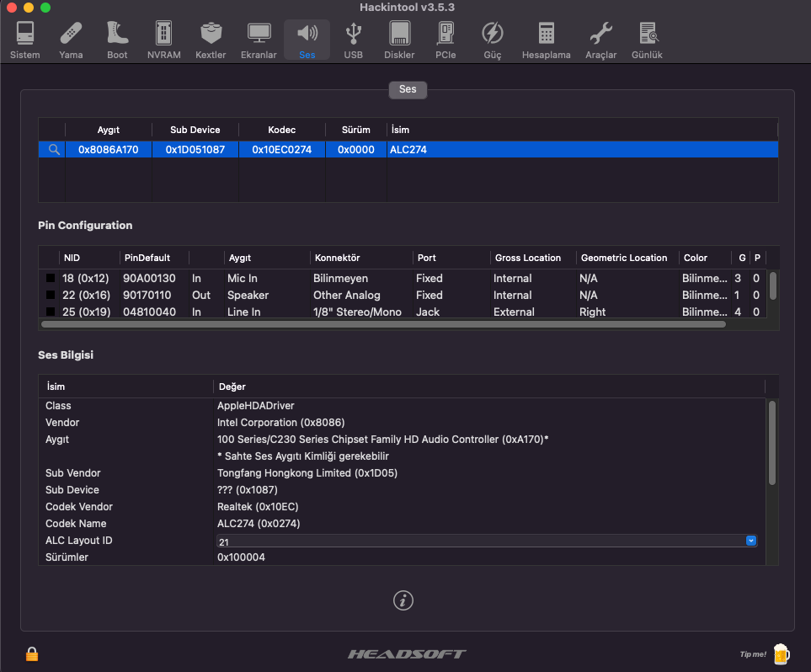The height and width of the screenshot is (672, 811).
Task: Click the Tip me beer button
Action: 780,653
